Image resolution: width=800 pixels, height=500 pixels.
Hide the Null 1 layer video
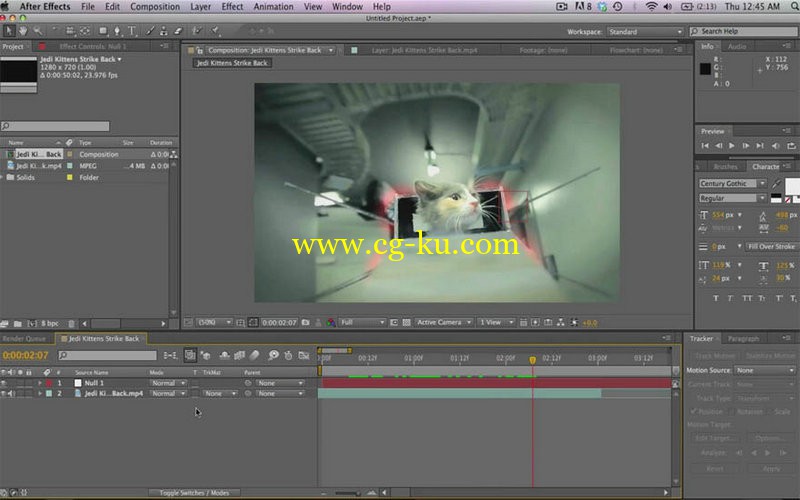pos(4,383)
